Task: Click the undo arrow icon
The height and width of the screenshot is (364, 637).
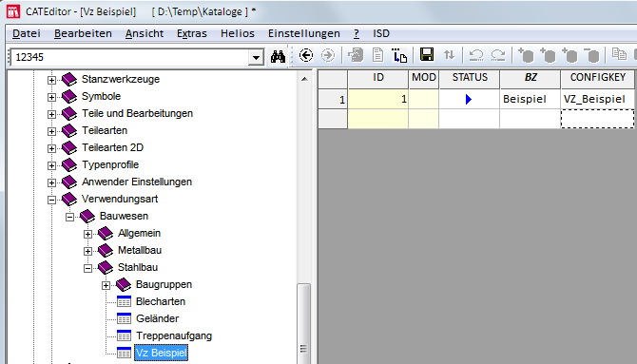Action: (x=476, y=55)
